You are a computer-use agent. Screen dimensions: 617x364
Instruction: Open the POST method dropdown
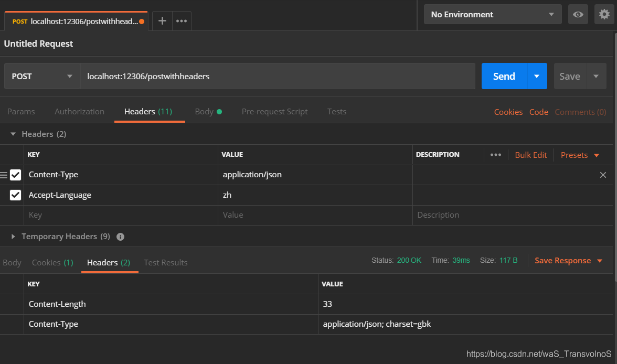(42, 77)
